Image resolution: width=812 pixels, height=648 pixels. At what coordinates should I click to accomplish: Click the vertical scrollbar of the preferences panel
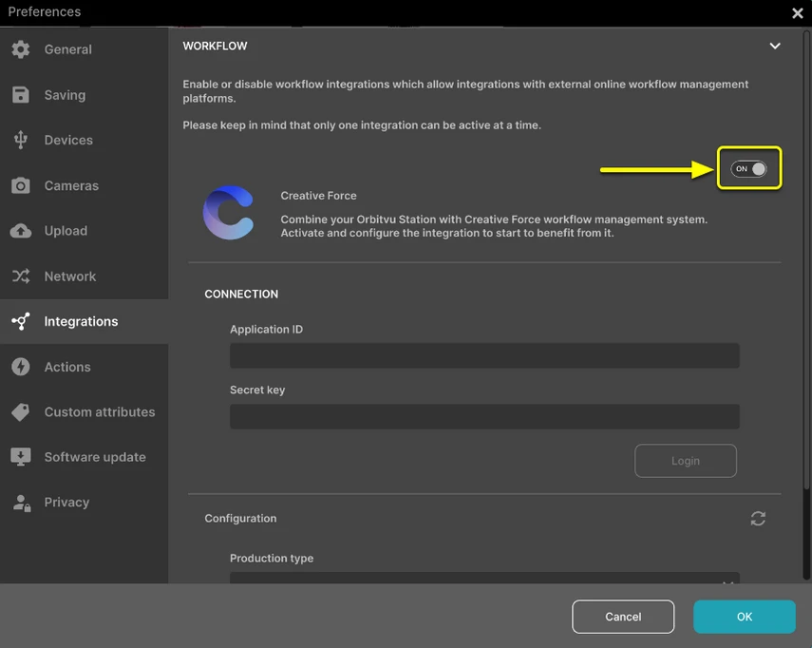coord(806,259)
